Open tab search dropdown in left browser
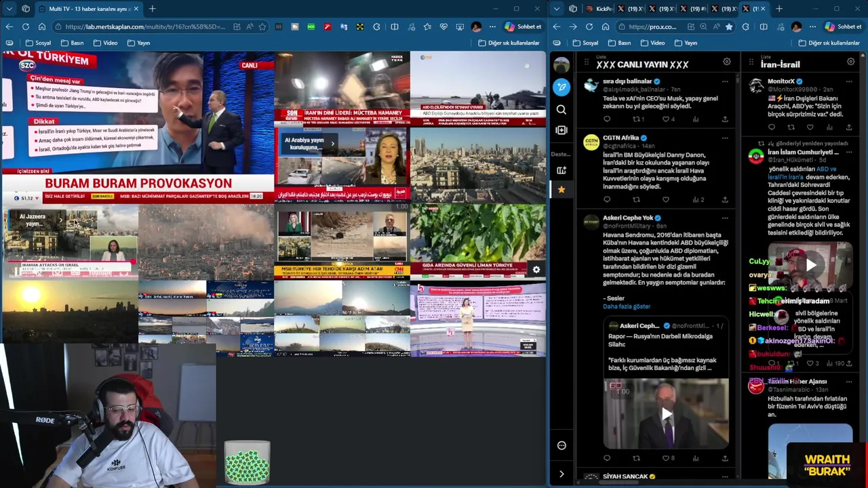The image size is (868, 488). 9,9
